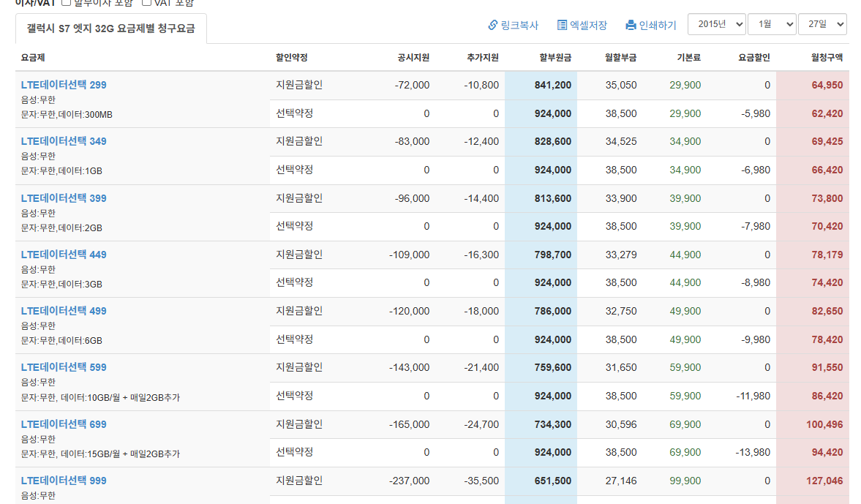Print the page with 인쇄하기

pos(651,26)
